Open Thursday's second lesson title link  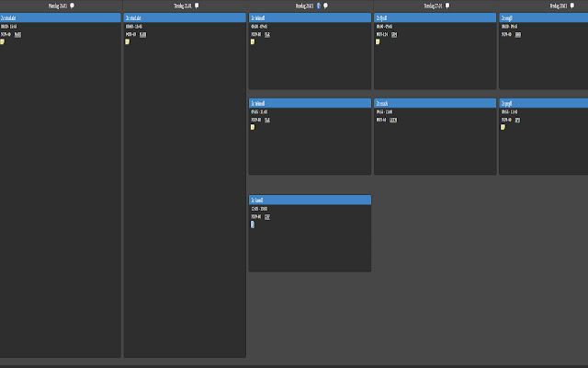pyautogui.click(x=382, y=103)
